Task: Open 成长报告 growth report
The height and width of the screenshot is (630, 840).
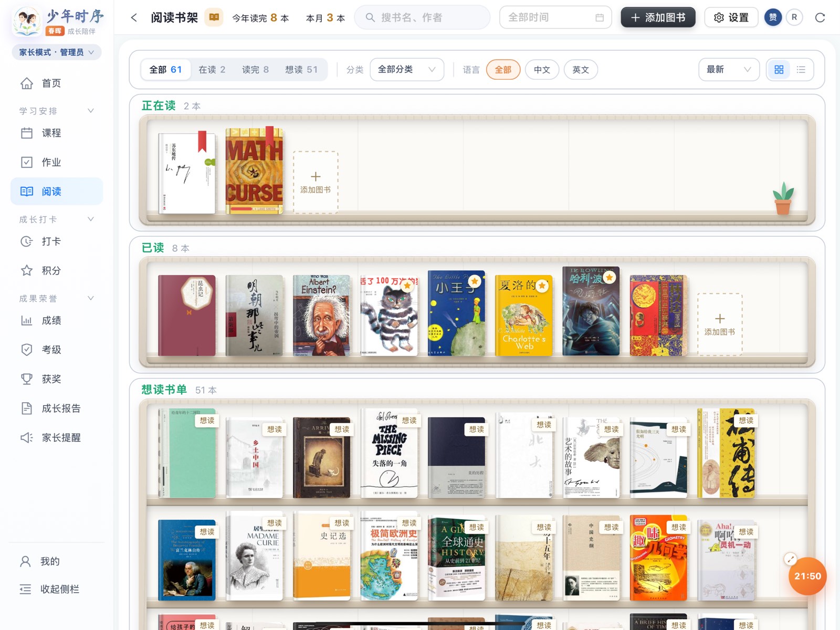Action: 57,408
